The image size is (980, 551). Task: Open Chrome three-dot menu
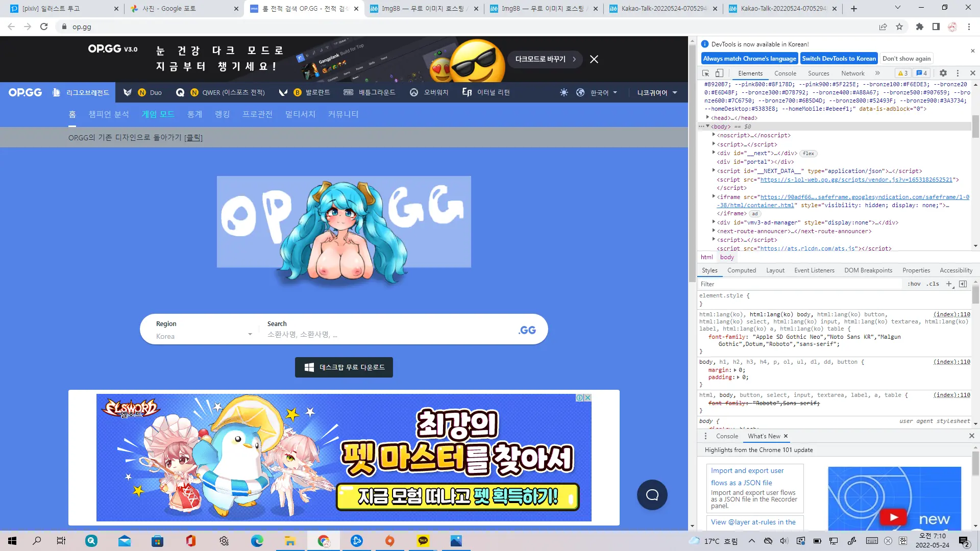coord(969,27)
